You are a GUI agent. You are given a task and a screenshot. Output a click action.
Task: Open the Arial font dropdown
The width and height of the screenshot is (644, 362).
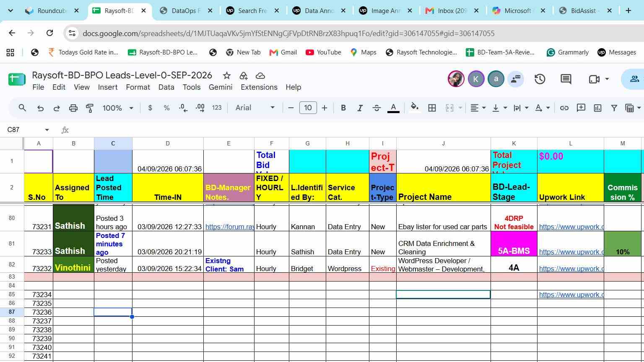point(255,108)
